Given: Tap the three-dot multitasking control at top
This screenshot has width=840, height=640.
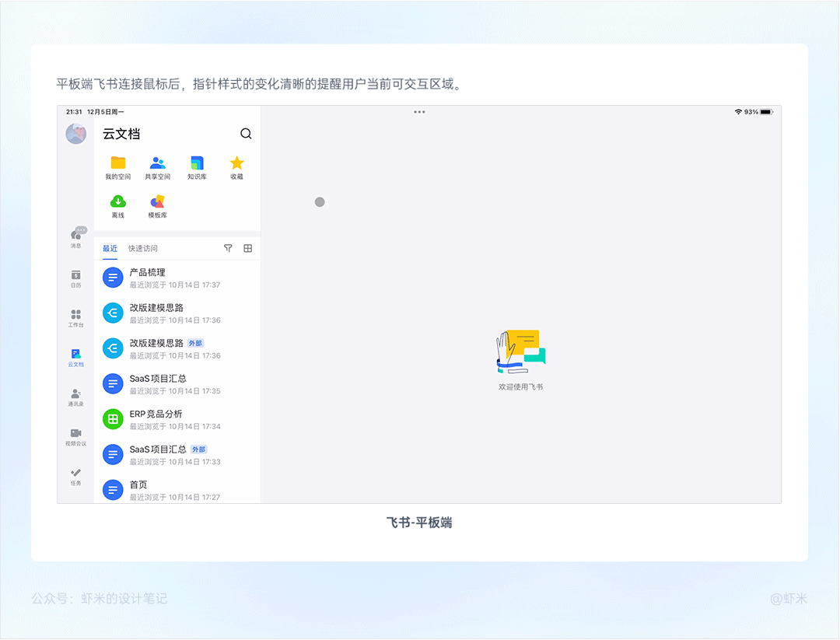Looking at the screenshot, I should coord(419,112).
